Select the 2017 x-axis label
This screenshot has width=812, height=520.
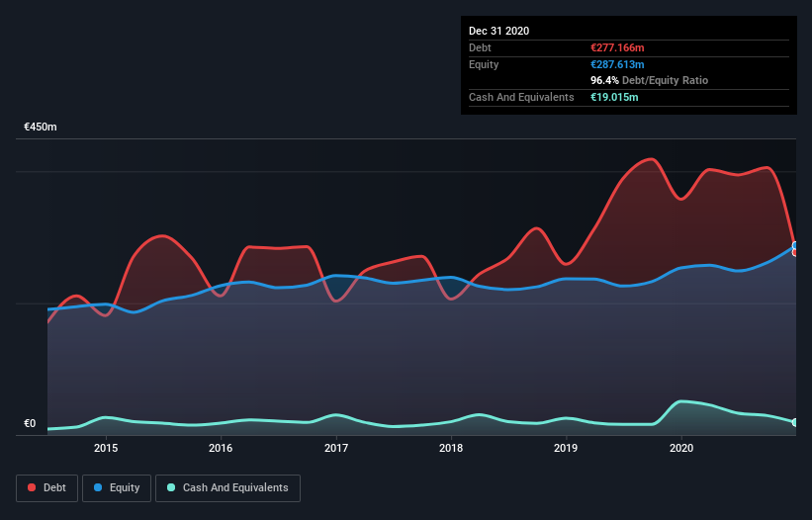point(336,448)
